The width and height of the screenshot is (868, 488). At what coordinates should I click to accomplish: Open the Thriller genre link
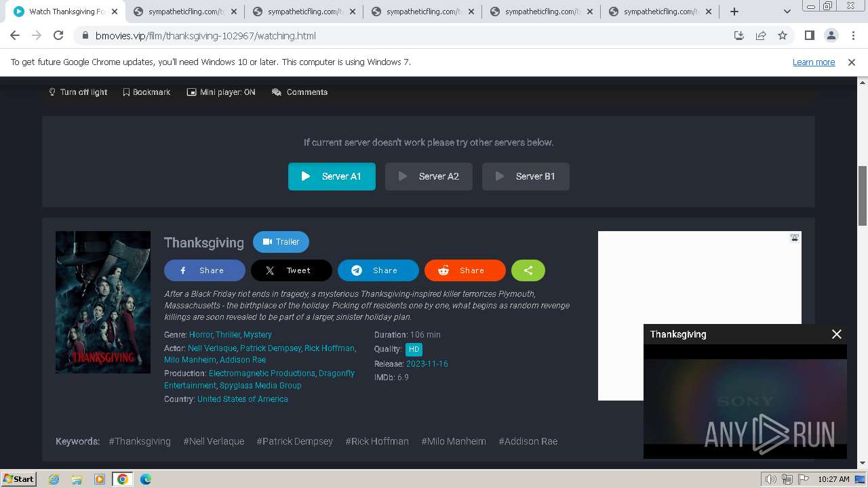(x=228, y=335)
